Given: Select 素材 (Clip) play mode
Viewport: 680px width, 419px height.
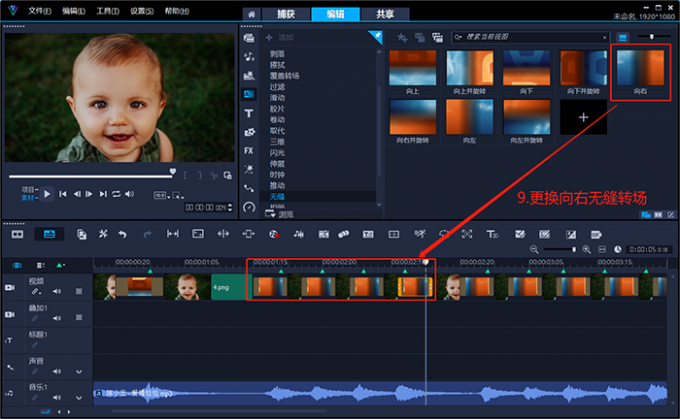Looking at the screenshot, I should pos(29,198).
